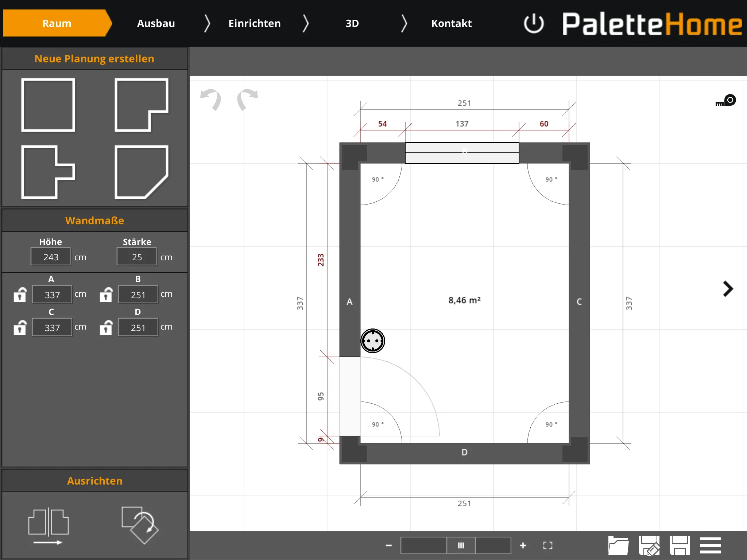Redo the last action

(x=247, y=99)
